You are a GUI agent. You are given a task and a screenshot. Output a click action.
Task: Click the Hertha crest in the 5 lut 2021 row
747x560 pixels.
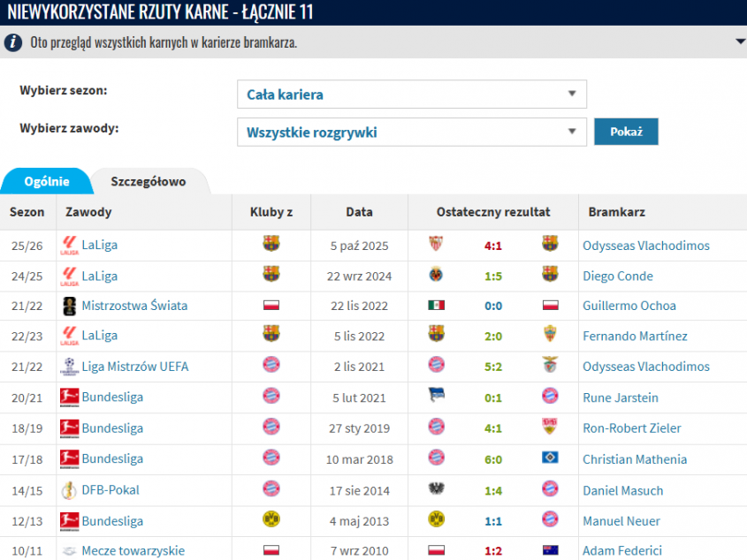pos(436,397)
